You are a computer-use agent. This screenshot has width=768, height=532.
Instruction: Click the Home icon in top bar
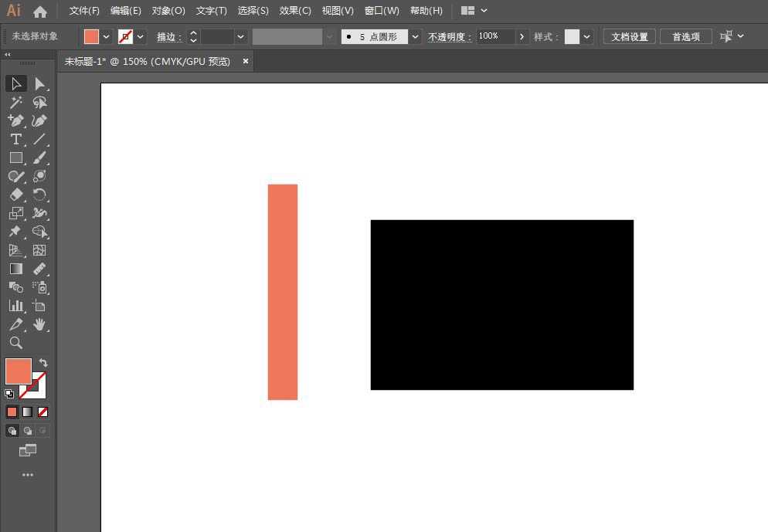[x=40, y=12]
